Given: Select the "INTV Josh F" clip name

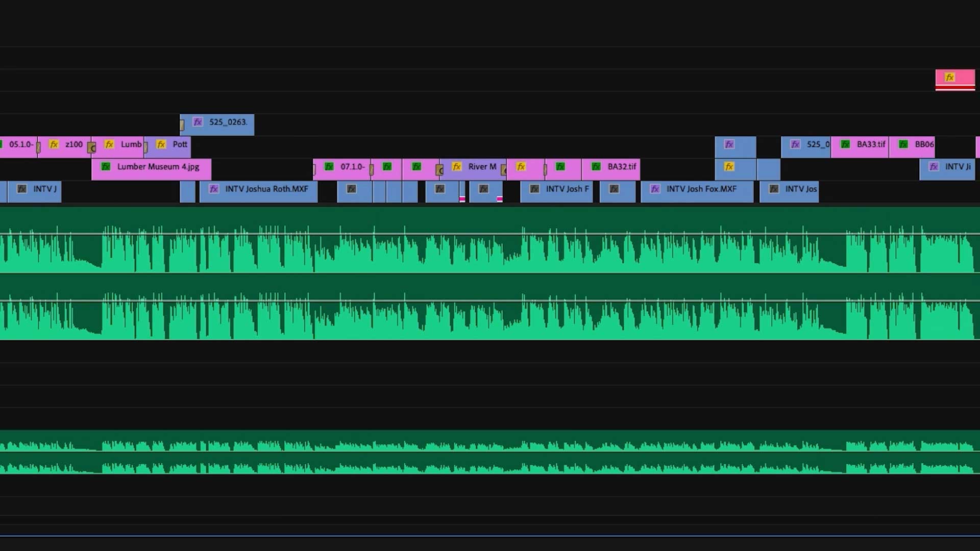Looking at the screenshot, I should click(x=568, y=189).
